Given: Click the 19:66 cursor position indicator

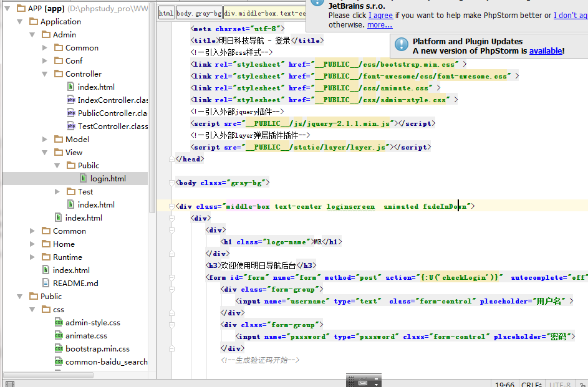Looking at the screenshot, I should [504, 385].
